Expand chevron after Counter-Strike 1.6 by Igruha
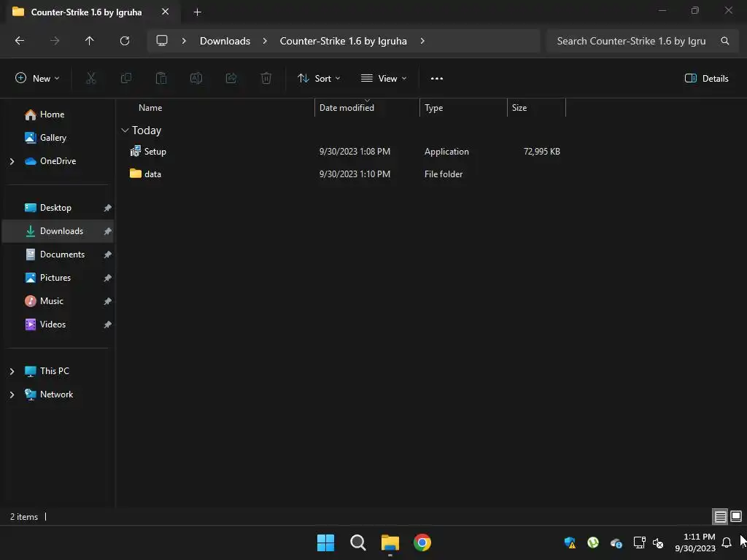 point(422,41)
